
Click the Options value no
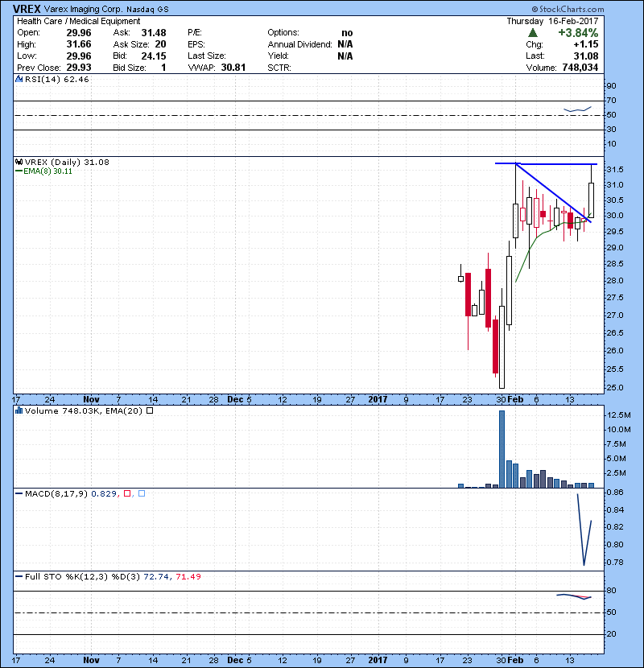point(347,33)
